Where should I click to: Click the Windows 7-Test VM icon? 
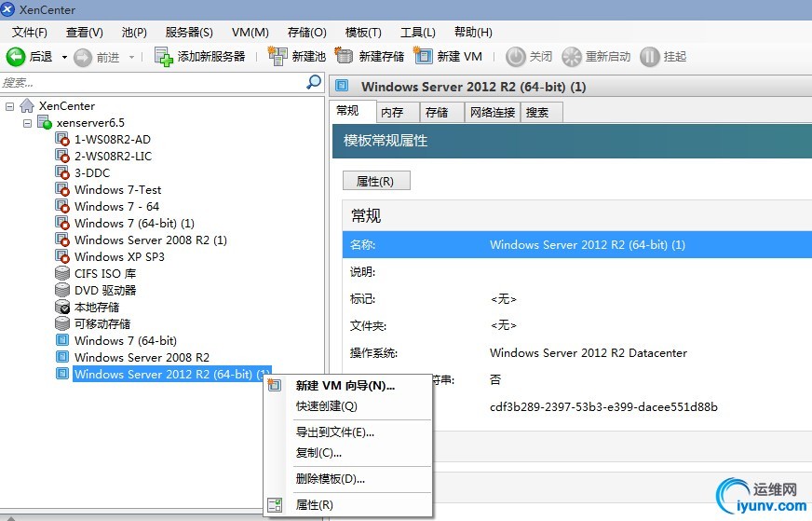pyautogui.click(x=62, y=190)
